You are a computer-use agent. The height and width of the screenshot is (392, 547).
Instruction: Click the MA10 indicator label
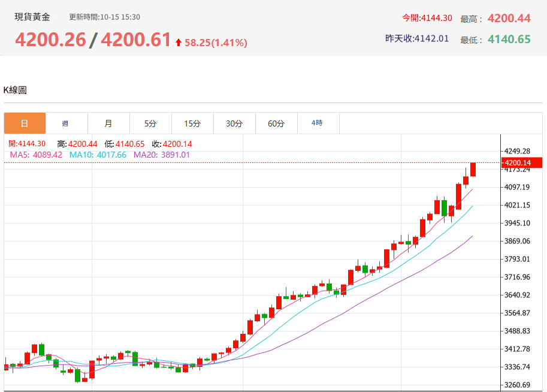tap(98, 155)
